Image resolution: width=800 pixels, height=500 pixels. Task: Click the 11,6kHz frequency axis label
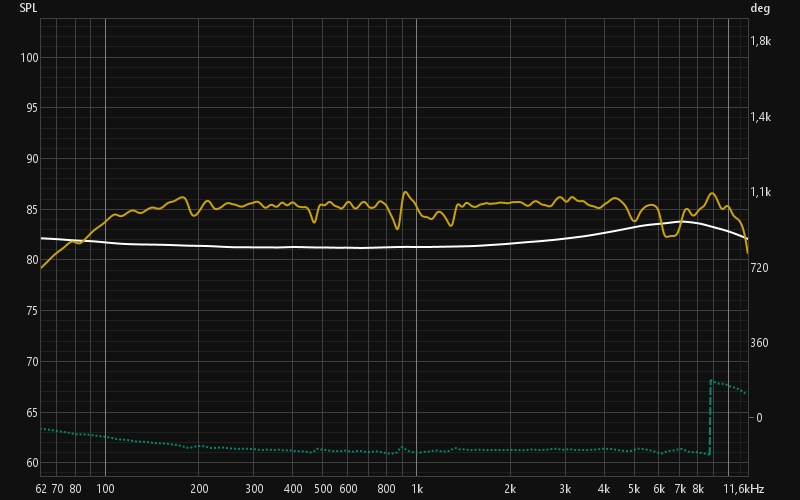click(743, 489)
